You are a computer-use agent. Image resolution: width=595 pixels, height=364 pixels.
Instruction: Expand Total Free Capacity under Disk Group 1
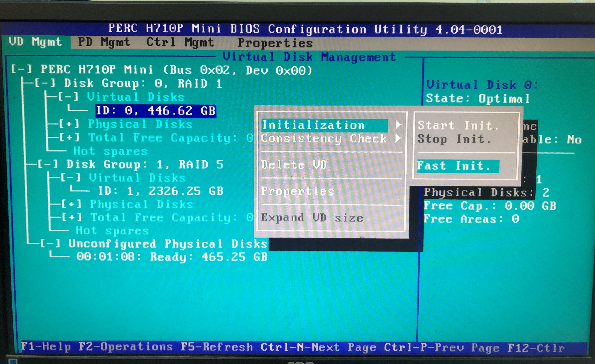click(72, 217)
